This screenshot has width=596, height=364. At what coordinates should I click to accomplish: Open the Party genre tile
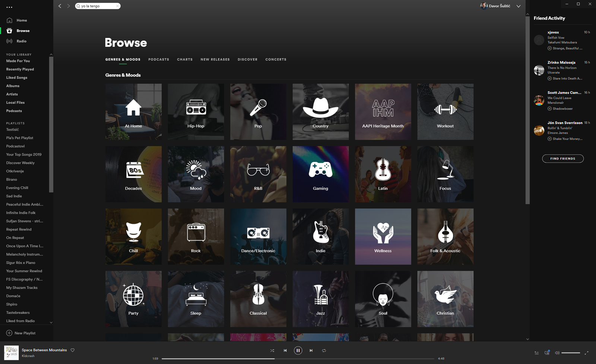[x=133, y=299]
